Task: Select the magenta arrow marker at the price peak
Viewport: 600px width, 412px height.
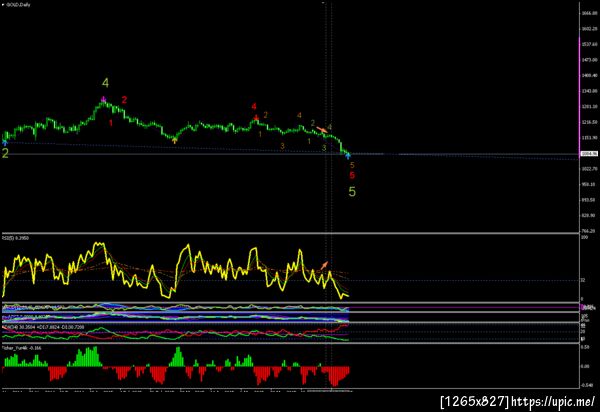Action: click(103, 99)
